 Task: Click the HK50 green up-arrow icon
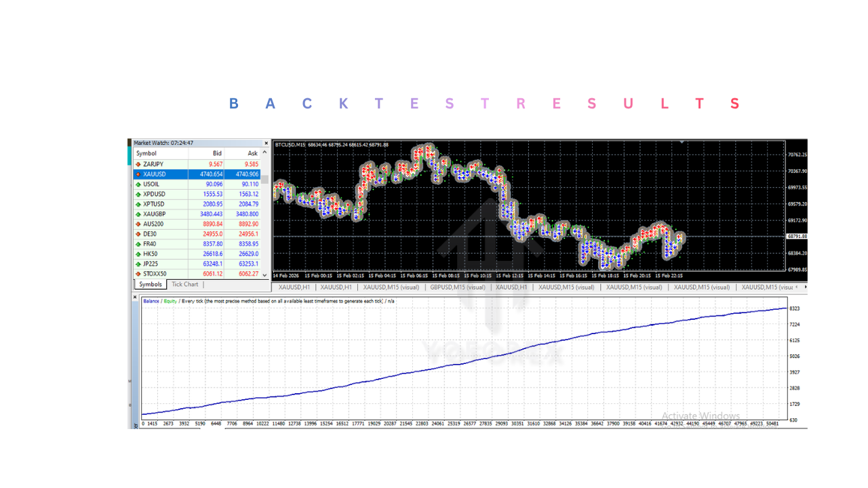(x=138, y=254)
